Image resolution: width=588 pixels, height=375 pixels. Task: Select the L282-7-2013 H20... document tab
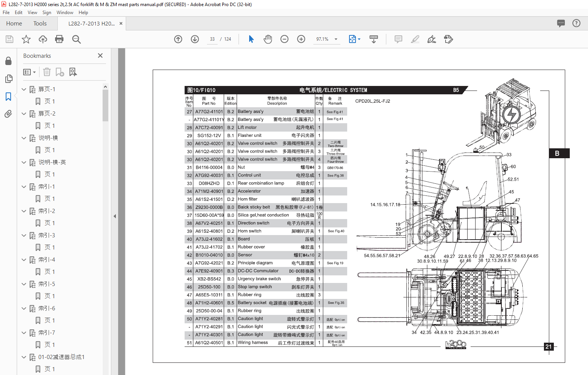tap(91, 23)
